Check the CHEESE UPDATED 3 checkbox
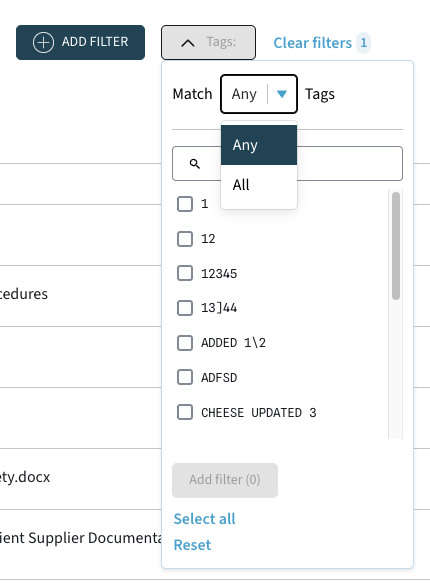 185,412
